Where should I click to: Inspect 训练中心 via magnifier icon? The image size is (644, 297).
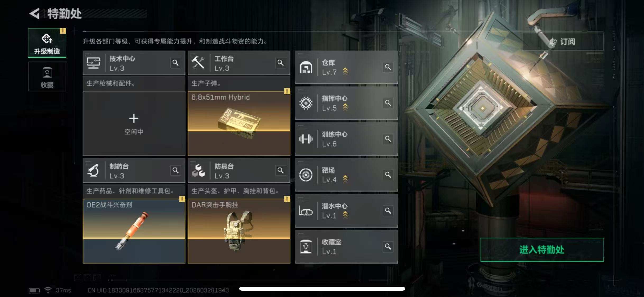[388, 139]
